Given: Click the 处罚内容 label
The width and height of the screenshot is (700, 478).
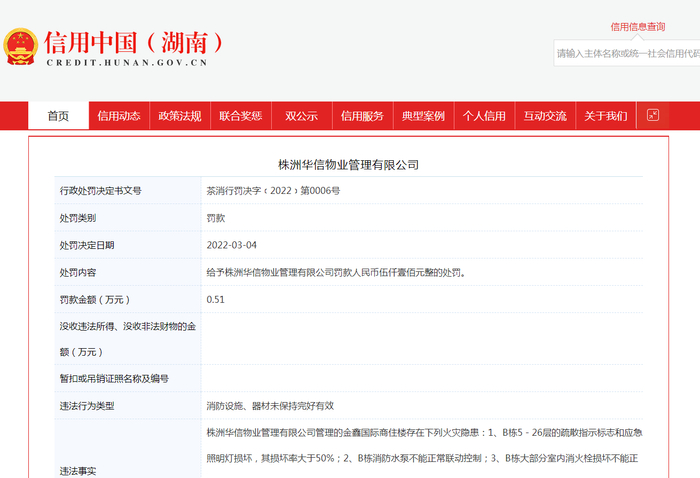Looking at the screenshot, I should tap(78, 272).
